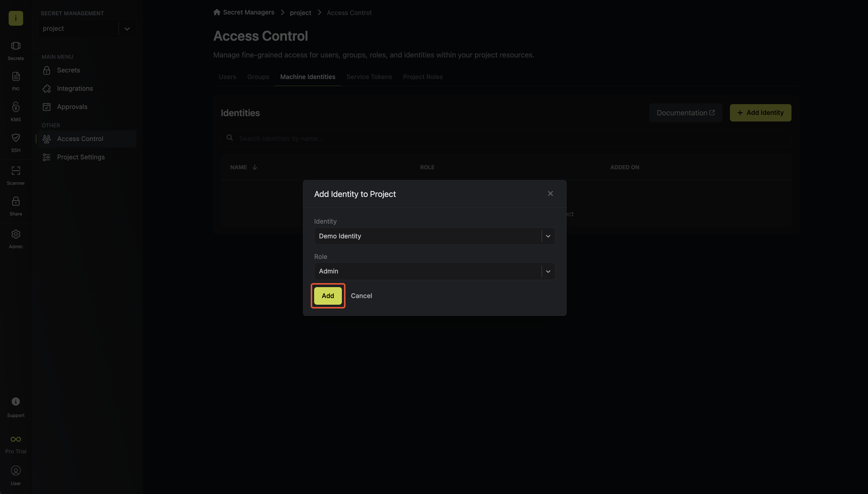
Task: Expand the Role dropdown
Action: [x=548, y=271]
